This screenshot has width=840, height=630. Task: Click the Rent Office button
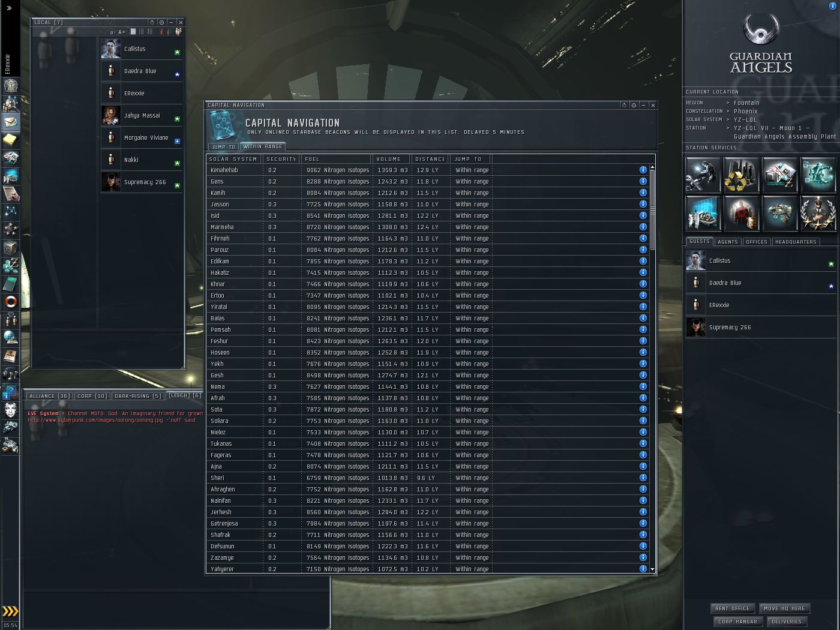click(733, 608)
